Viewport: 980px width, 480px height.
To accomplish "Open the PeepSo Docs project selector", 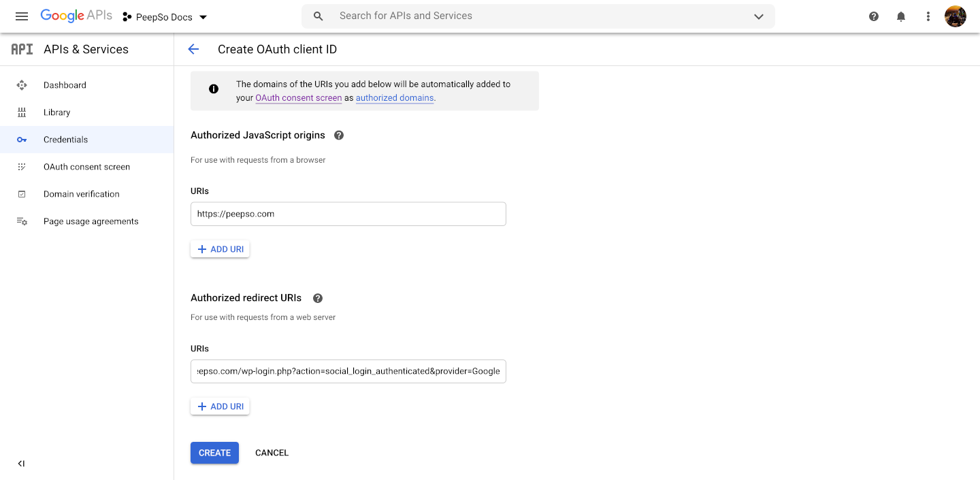I will pos(165,17).
